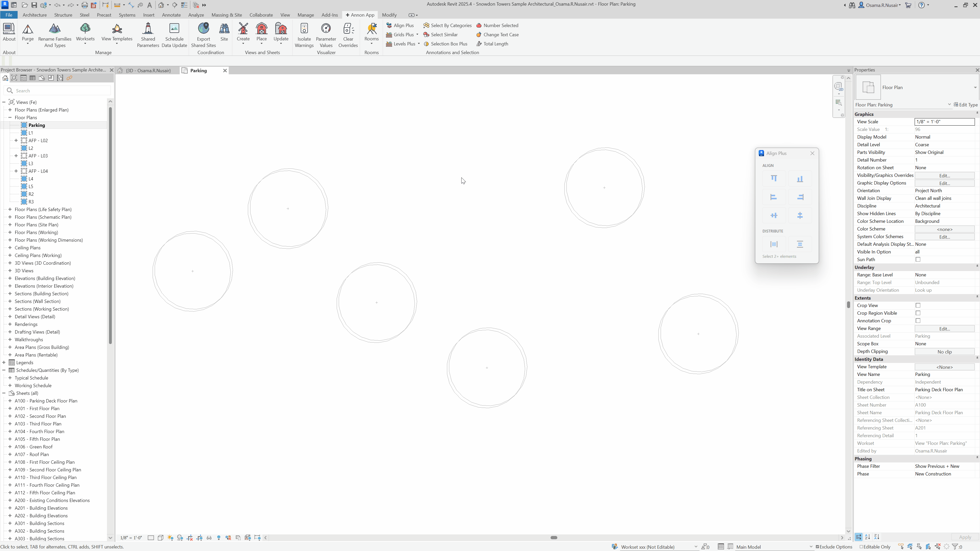Viewport: 980px width, 551px height.
Task: Open the Annotate ribbon tab
Action: click(x=171, y=15)
